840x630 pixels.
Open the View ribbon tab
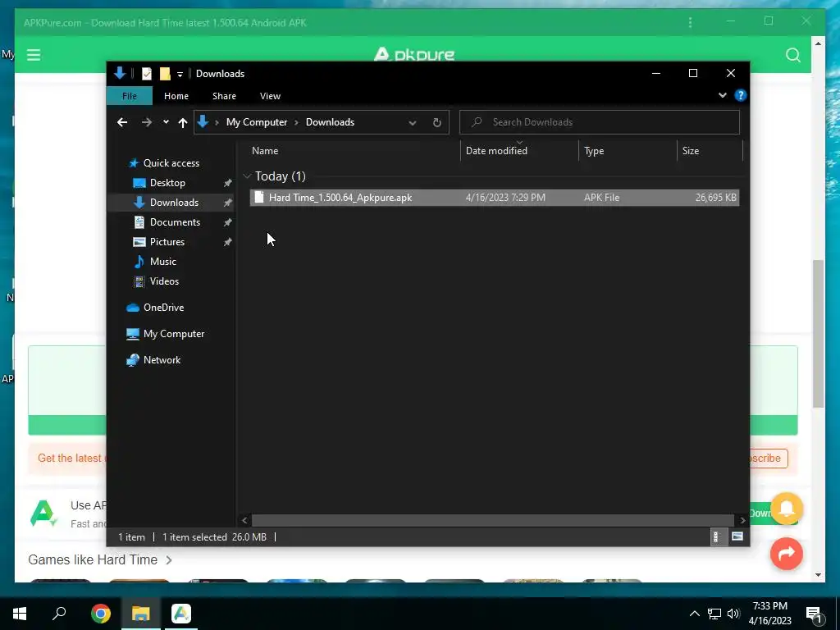[270, 96]
